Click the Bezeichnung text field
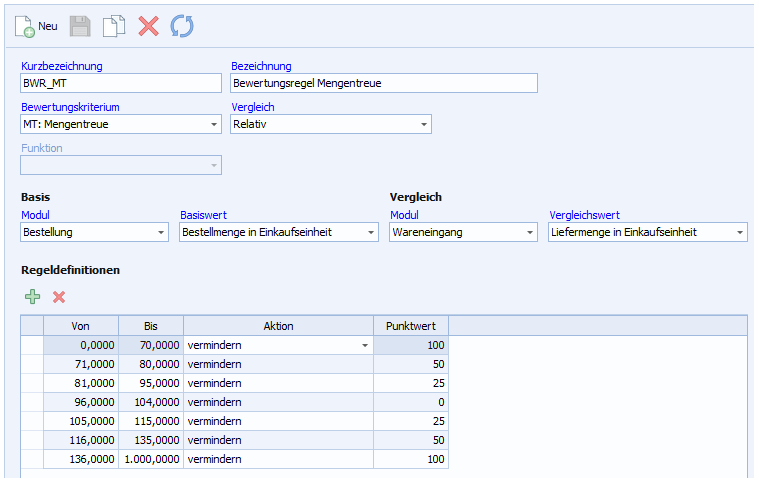This screenshot has width=759, height=482. pos(384,83)
